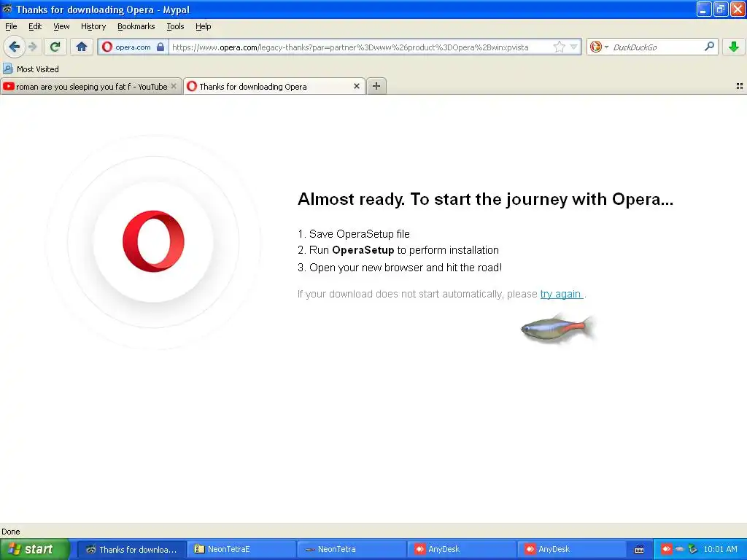The width and height of the screenshot is (747, 560).
Task: Click the red Opera logo
Action: (153, 241)
